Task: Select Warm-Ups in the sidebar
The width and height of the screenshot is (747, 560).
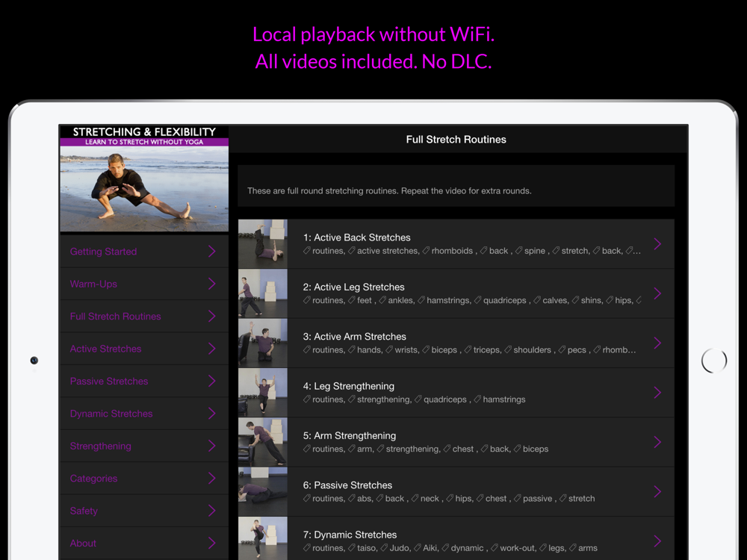Action: point(93,284)
